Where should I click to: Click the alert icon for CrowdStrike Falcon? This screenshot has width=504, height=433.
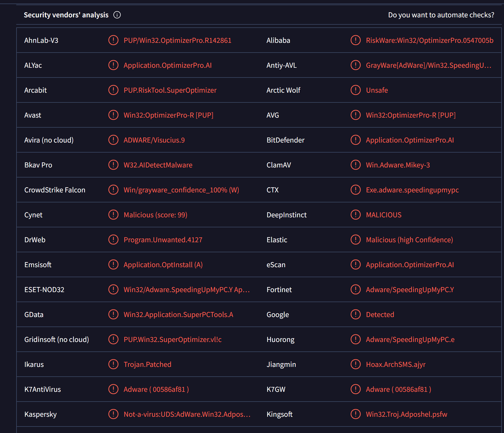pos(113,190)
